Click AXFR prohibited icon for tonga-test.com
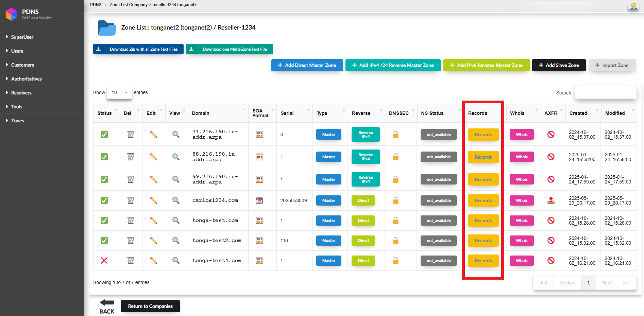Image resolution: width=644 pixels, height=316 pixels. click(x=551, y=221)
